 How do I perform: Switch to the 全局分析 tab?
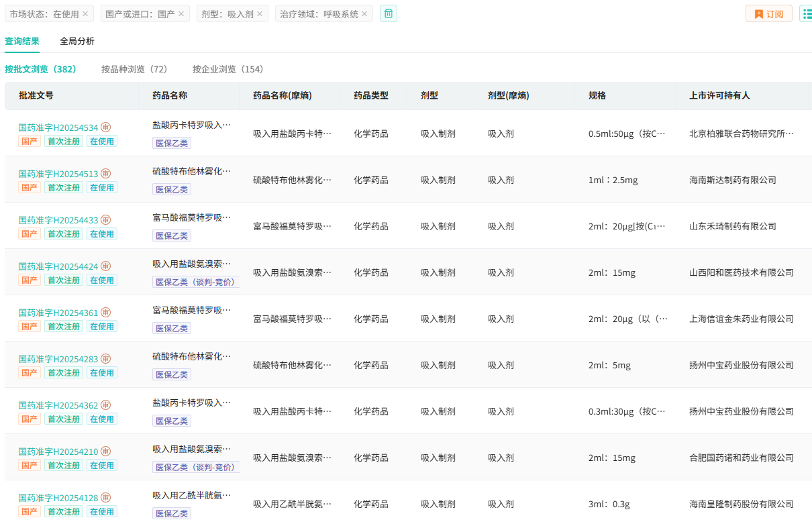pyautogui.click(x=77, y=41)
